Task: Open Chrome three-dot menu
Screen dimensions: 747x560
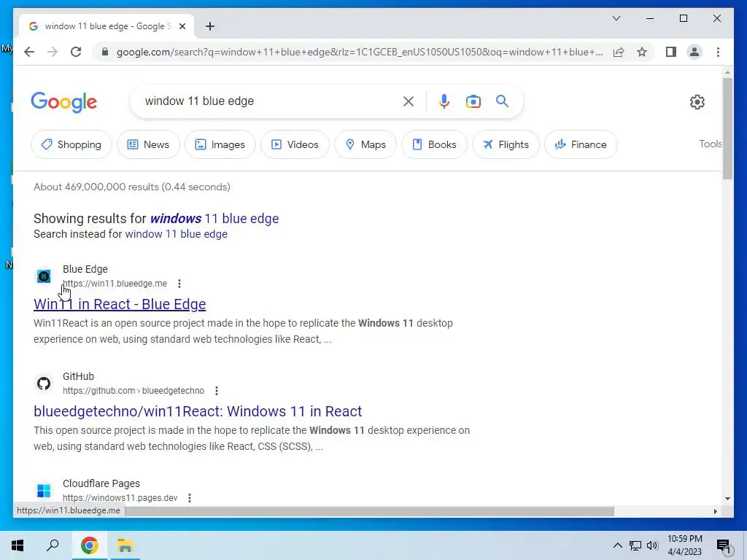Action: pyautogui.click(x=718, y=52)
